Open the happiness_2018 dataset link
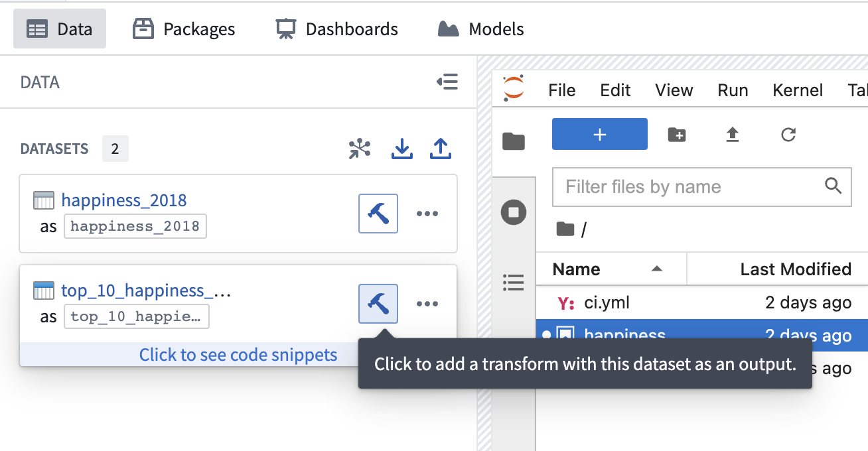The image size is (868, 451). coord(124,200)
